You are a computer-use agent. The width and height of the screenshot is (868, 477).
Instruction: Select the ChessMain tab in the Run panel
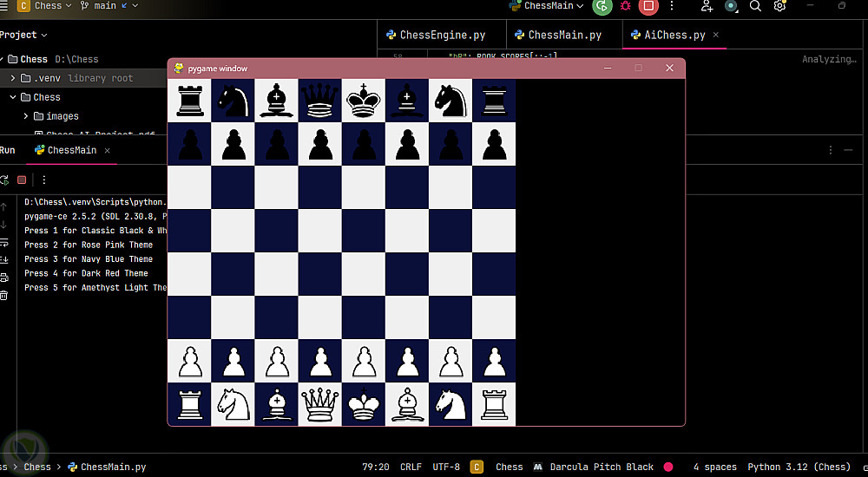point(65,150)
